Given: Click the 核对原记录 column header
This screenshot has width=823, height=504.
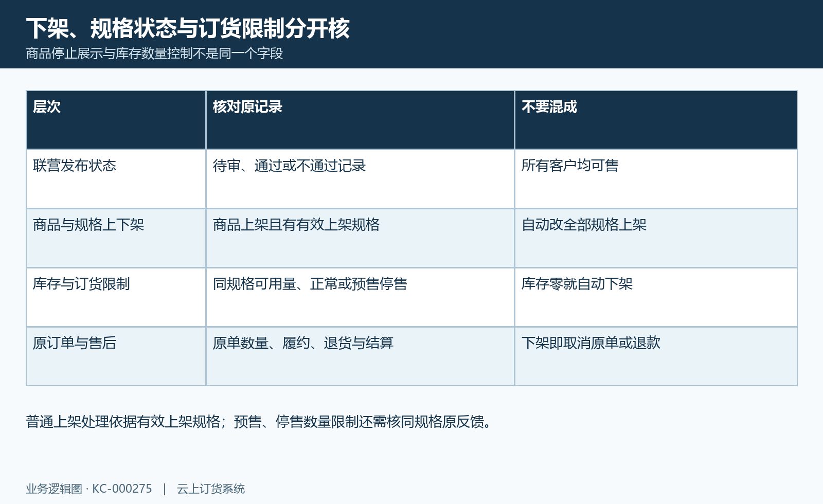Looking at the screenshot, I should 360,120.
